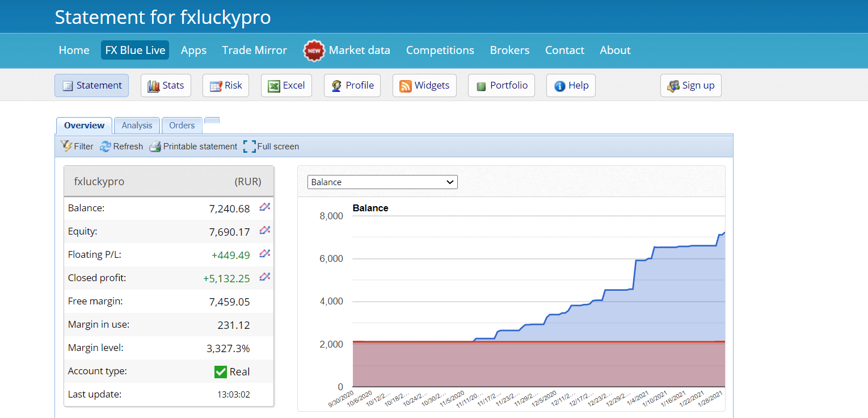Click the Excel export button
This screenshot has height=418, width=868.
click(x=286, y=86)
